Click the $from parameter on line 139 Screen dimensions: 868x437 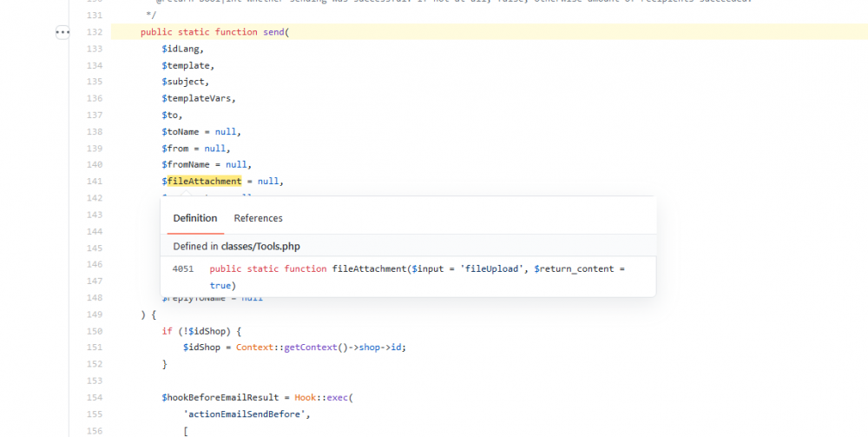[x=175, y=149]
